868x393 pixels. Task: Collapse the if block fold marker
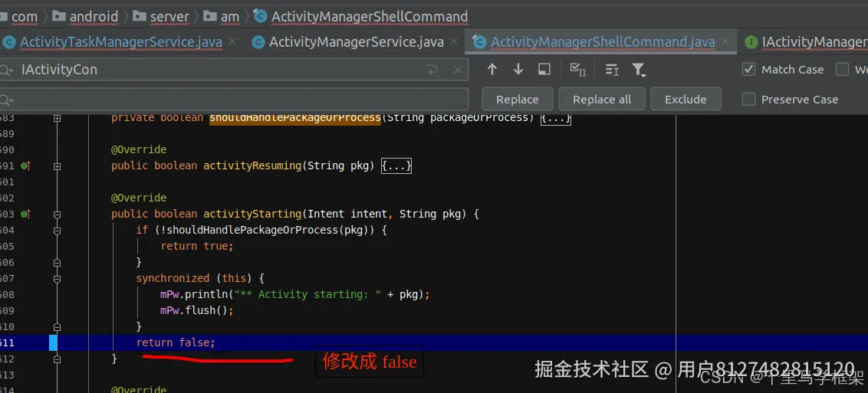click(57, 230)
